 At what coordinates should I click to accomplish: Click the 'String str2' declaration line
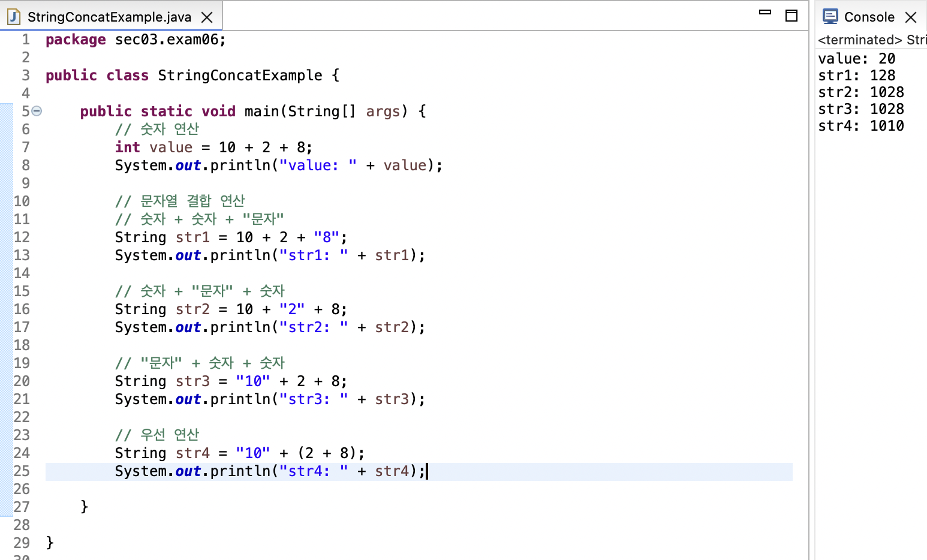[231, 309]
